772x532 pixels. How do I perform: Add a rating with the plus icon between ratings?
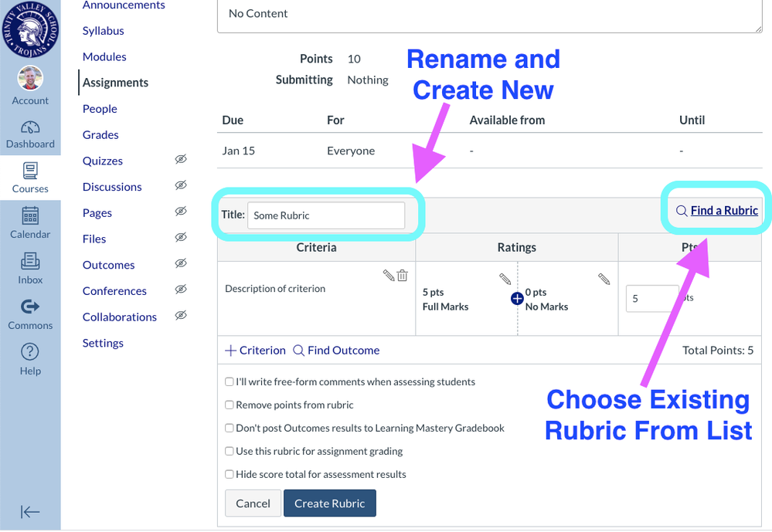tap(516, 297)
